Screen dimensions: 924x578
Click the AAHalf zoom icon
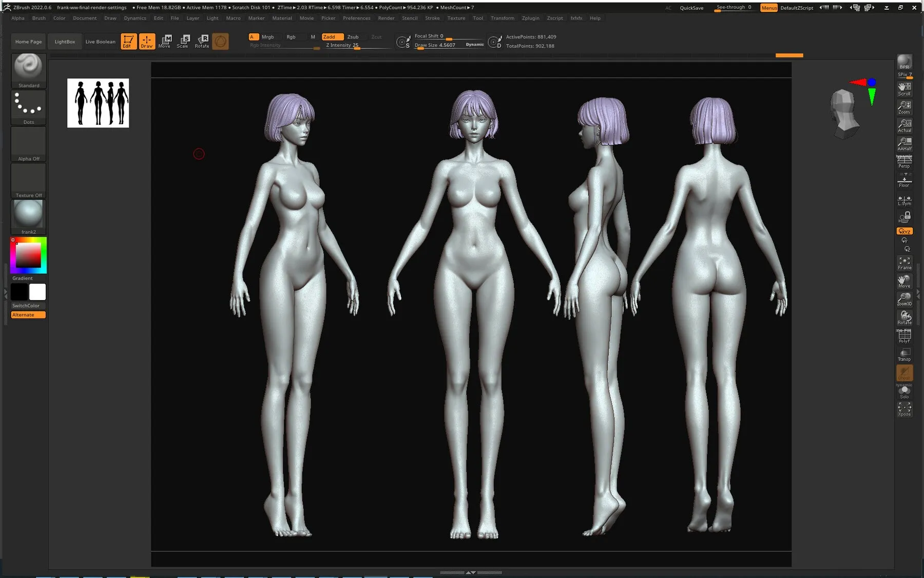coord(904,144)
